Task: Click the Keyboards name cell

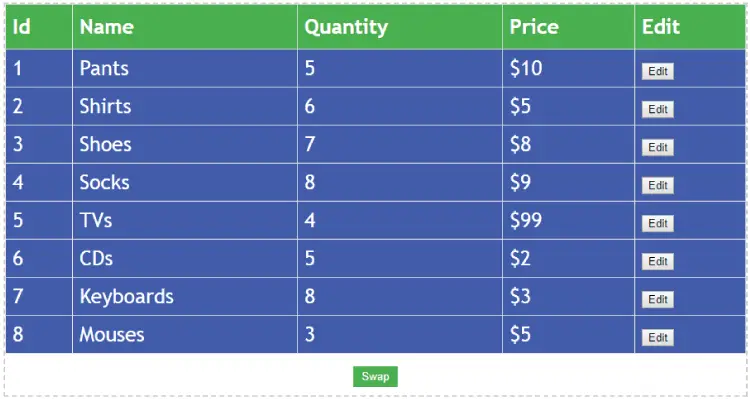Action: [185, 297]
